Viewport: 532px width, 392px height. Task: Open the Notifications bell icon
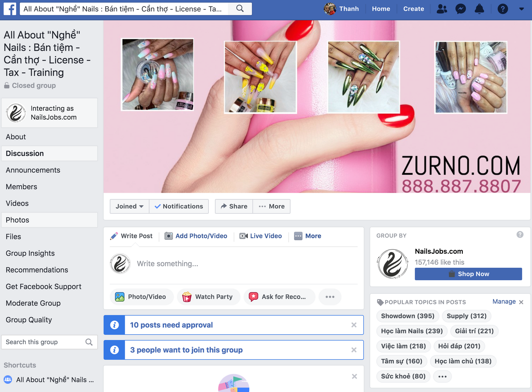(x=479, y=9)
